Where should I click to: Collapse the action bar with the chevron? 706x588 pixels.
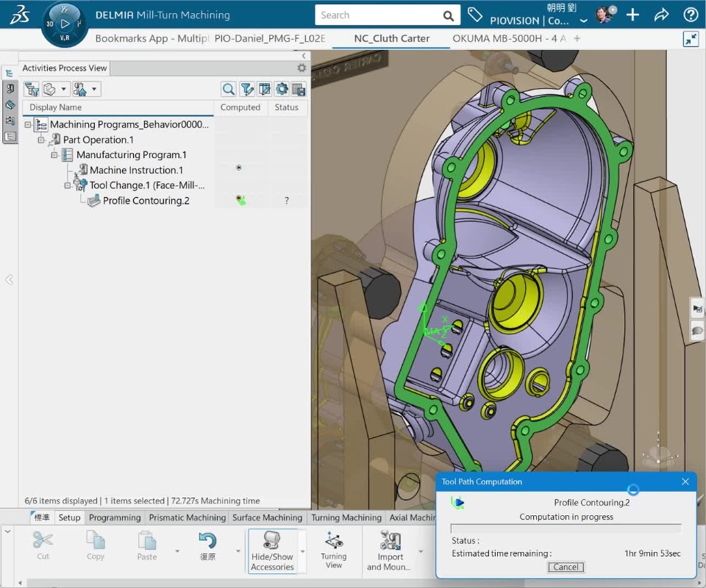[8, 531]
